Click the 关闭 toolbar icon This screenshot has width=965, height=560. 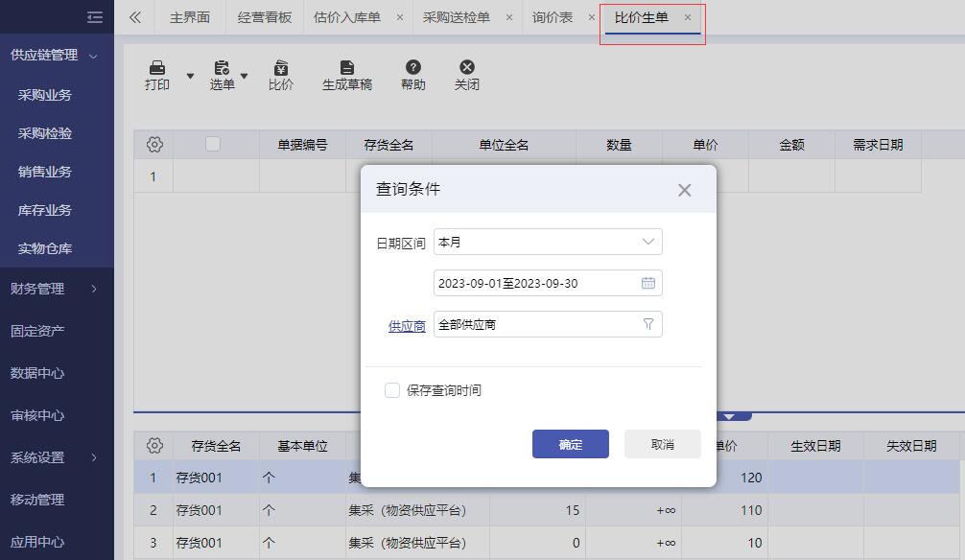tap(467, 68)
